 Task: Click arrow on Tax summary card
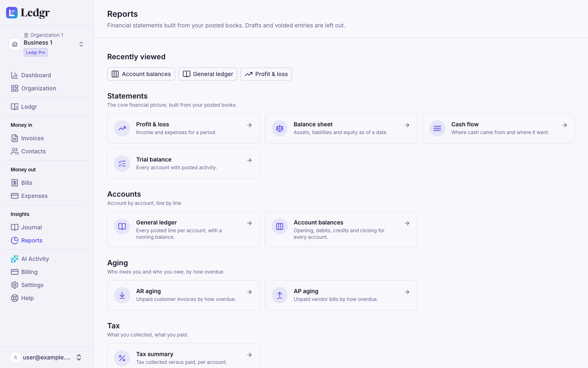point(249,355)
